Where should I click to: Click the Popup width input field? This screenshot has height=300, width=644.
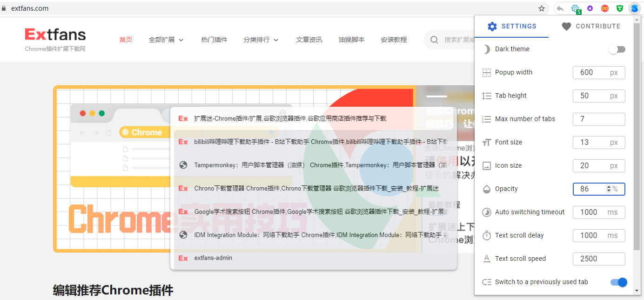coord(599,73)
